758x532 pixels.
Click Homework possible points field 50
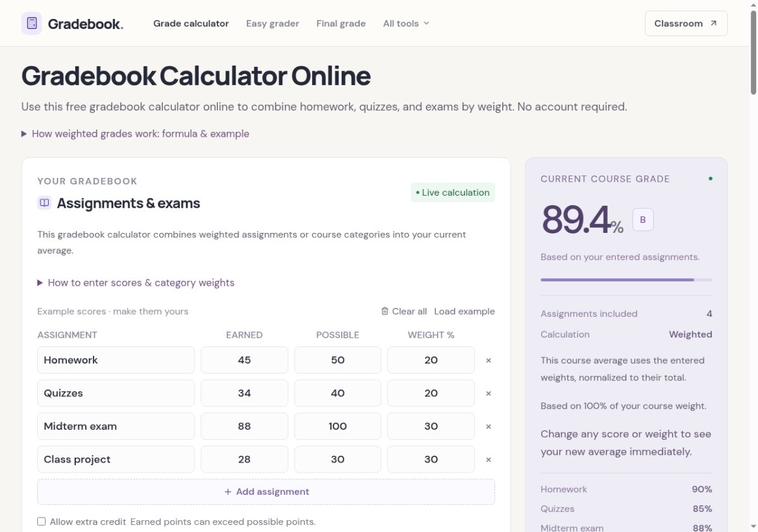338,360
